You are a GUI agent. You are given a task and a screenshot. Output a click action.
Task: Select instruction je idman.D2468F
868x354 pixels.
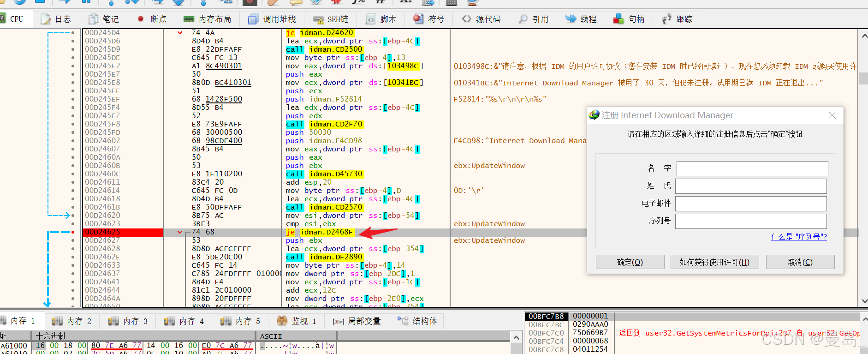pos(320,232)
